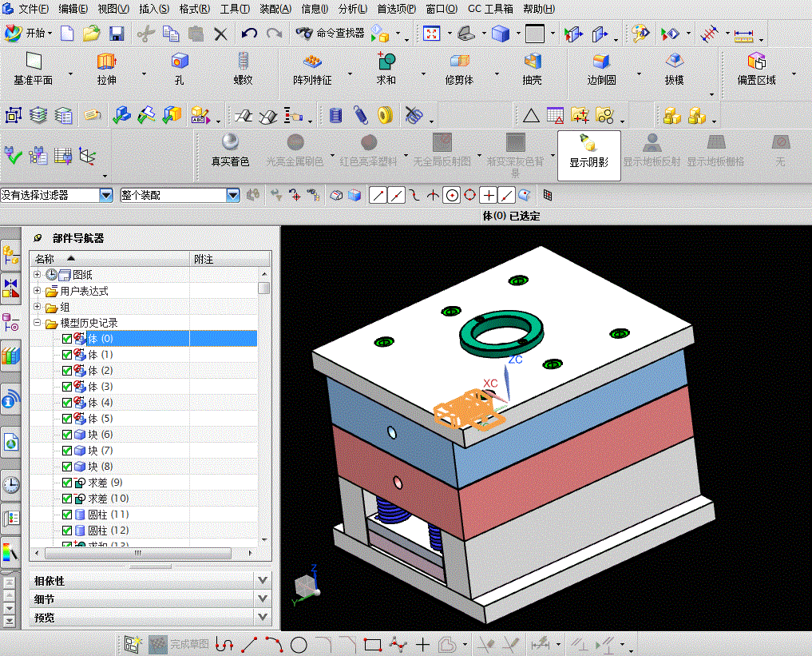Uncheck the checkbox for 块 (6)

(x=67, y=435)
